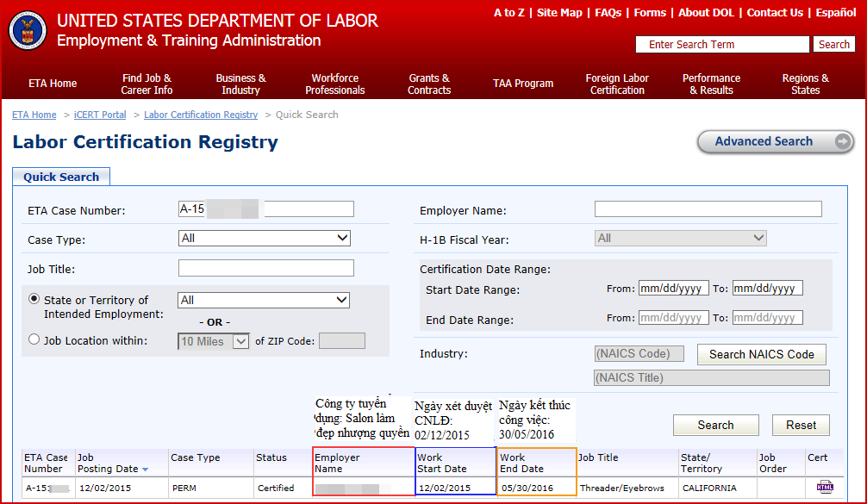Click the Start Date Range From field

pos(673,289)
